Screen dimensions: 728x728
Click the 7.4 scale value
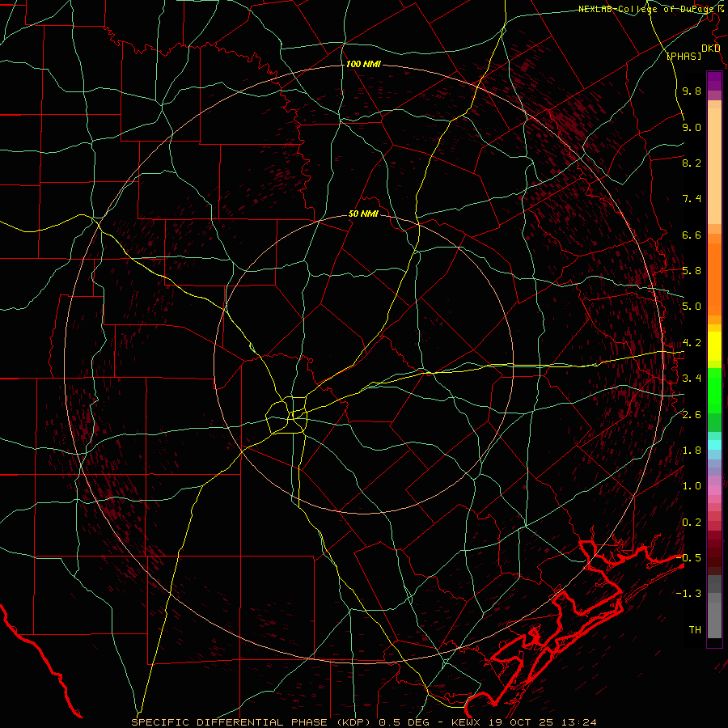tap(692, 199)
